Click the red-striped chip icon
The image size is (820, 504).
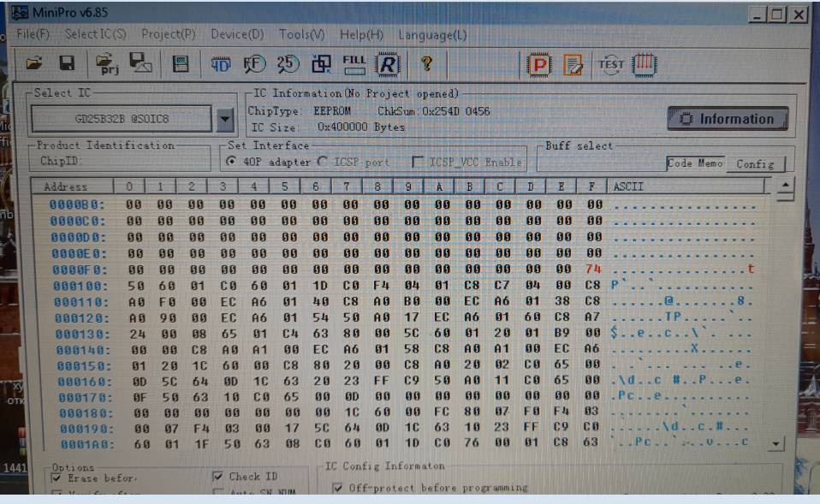tap(644, 65)
